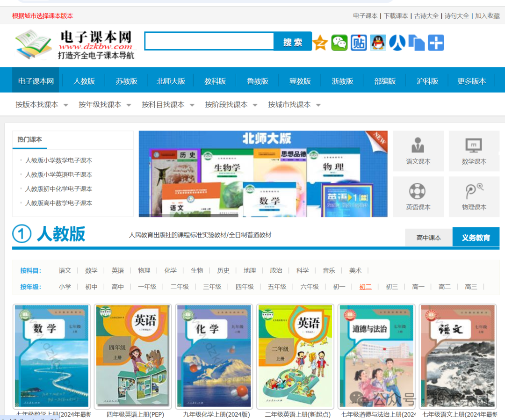
Task: Click the Renren share icon
Action: (397, 43)
